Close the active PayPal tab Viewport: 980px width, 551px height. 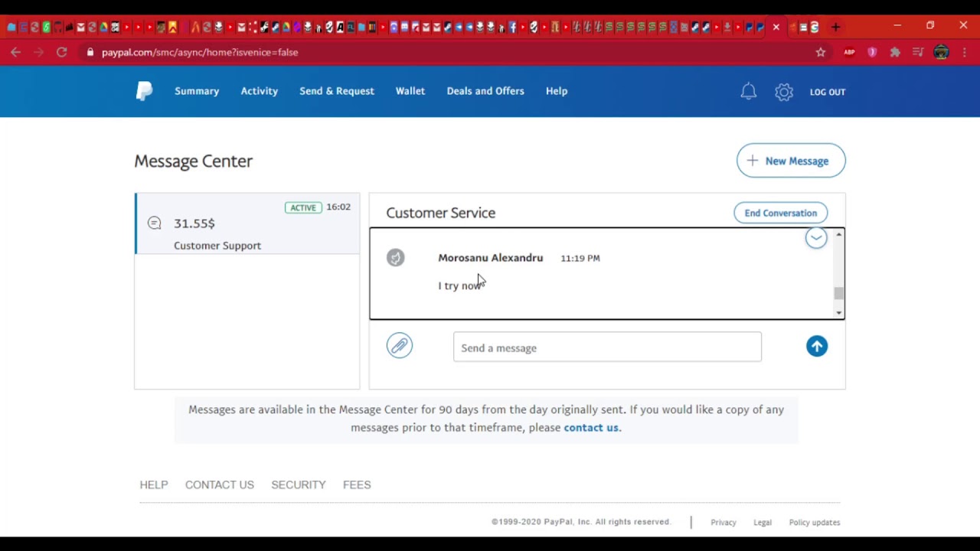pos(776,28)
